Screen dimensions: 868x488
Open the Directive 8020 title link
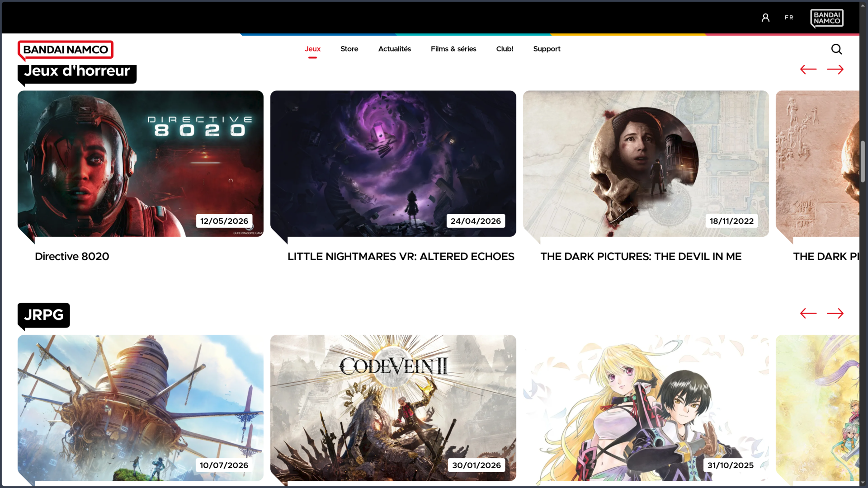(72, 257)
